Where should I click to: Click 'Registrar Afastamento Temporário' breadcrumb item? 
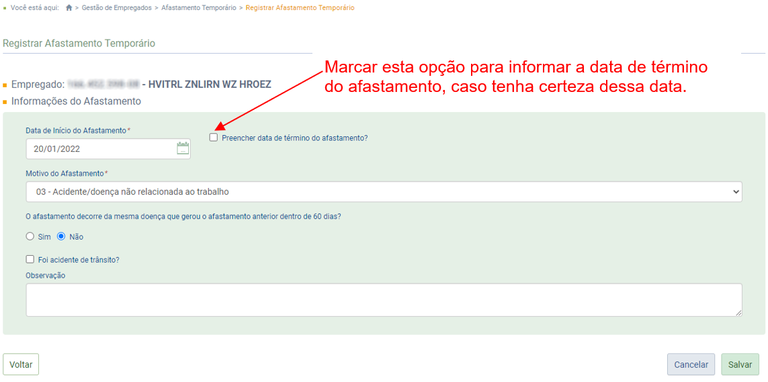300,8
